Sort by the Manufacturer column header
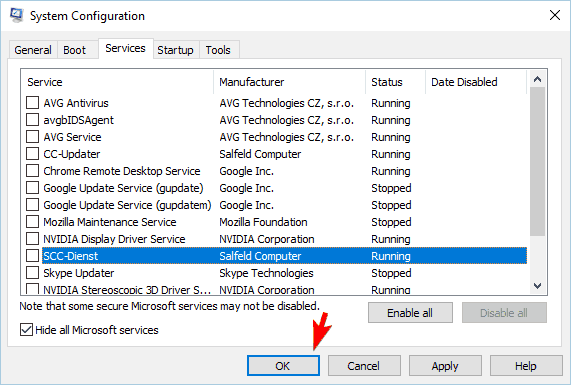Viewport: 571px width, 385px height. pos(290,82)
